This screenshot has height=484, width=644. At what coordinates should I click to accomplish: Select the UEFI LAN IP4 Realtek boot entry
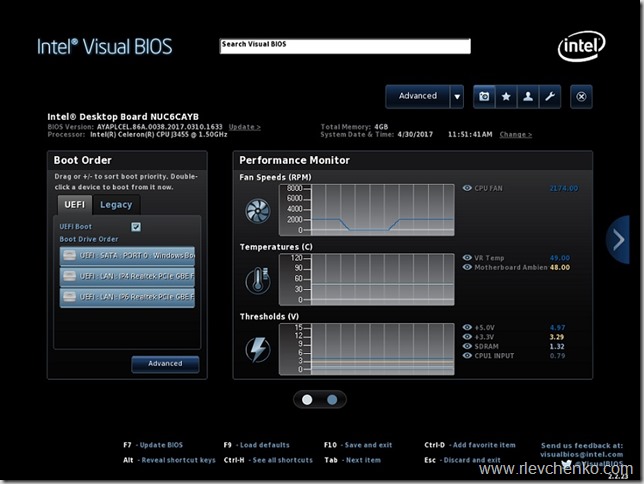coord(127,276)
